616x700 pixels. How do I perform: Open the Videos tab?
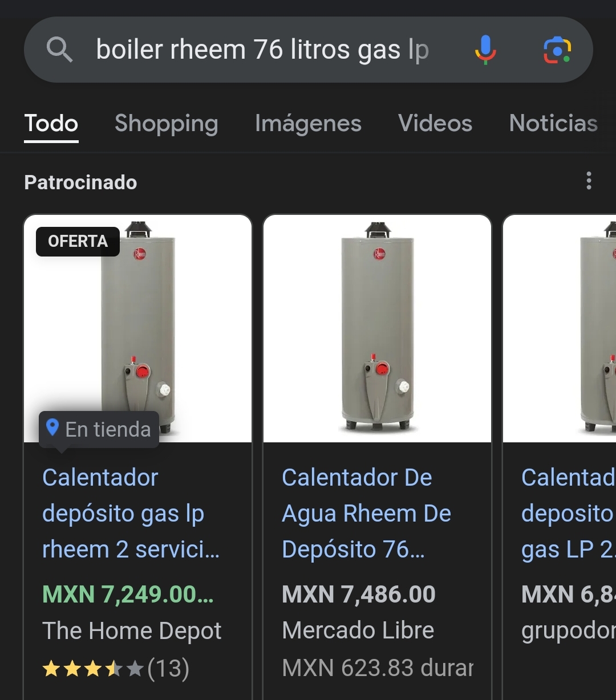[435, 123]
